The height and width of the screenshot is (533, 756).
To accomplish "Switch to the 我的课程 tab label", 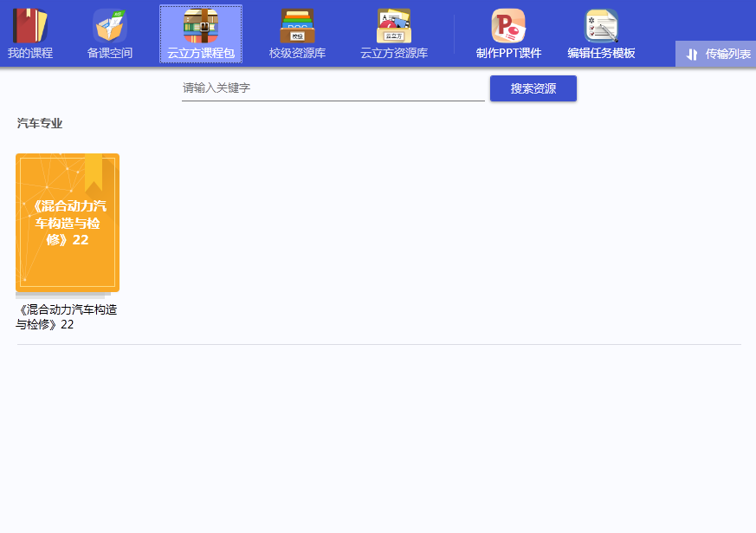I will click(x=30, y=53).
